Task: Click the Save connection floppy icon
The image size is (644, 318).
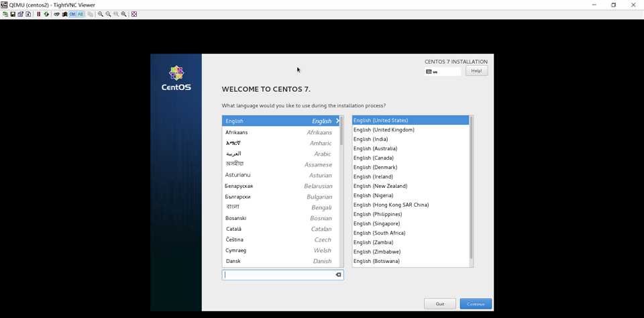Action: tap(13, 14)
